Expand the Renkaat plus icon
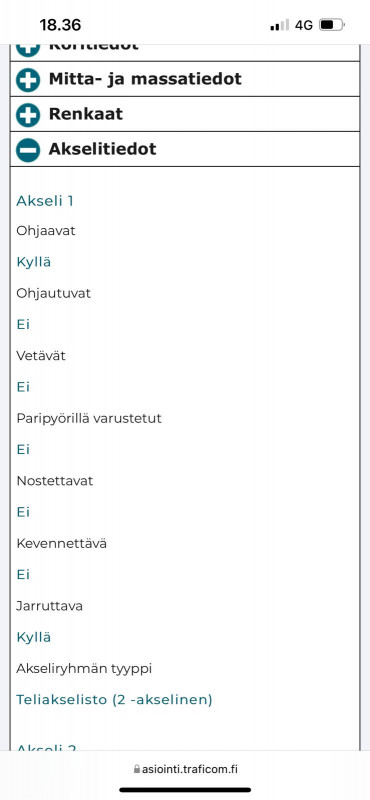Screen dimensions: 370x800 tap(28, 115)
